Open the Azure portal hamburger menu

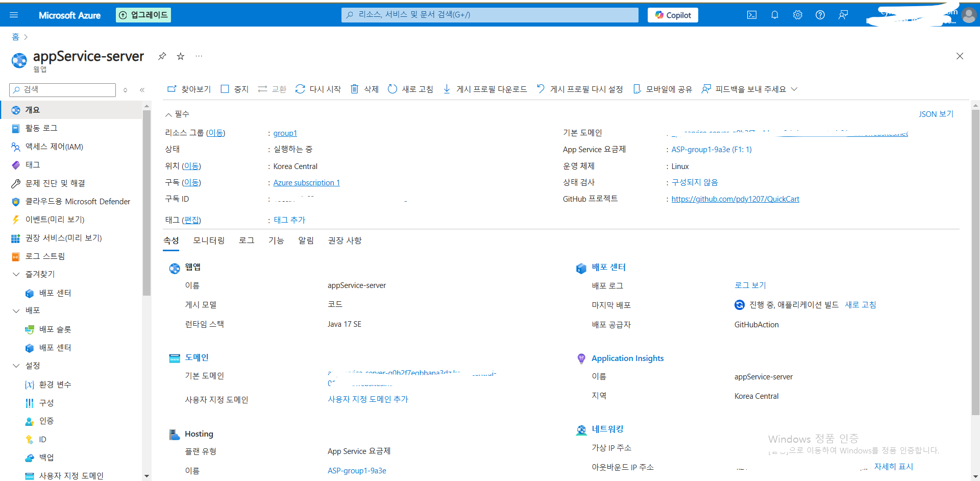(14, 15)
